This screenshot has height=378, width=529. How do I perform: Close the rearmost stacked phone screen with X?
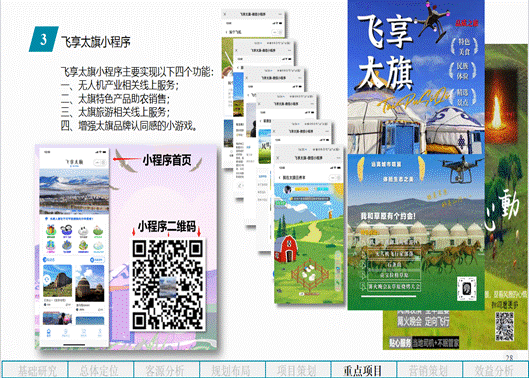click(x=225, y=14)
